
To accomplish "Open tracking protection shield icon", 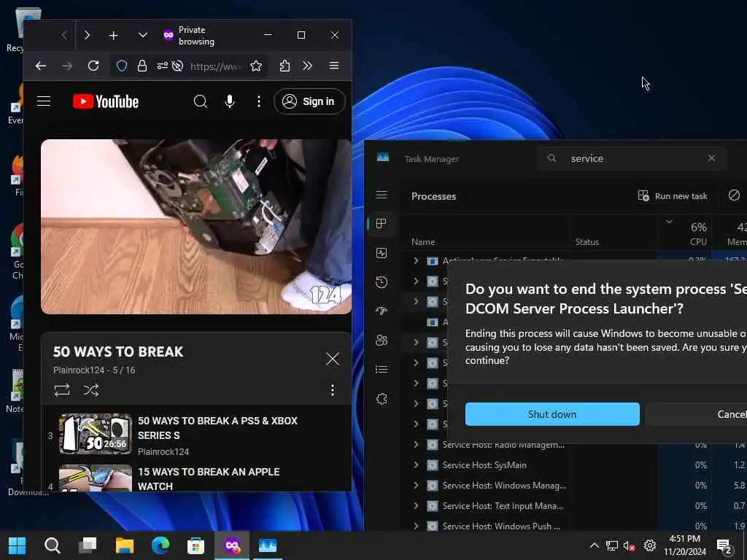I will pos(122,66).
